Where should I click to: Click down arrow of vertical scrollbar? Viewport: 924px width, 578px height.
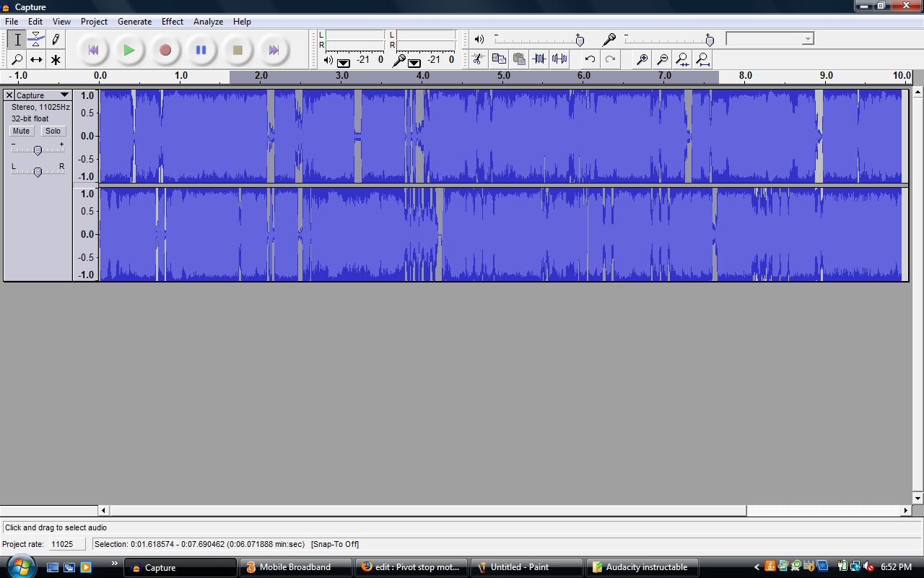pos(918,499)
